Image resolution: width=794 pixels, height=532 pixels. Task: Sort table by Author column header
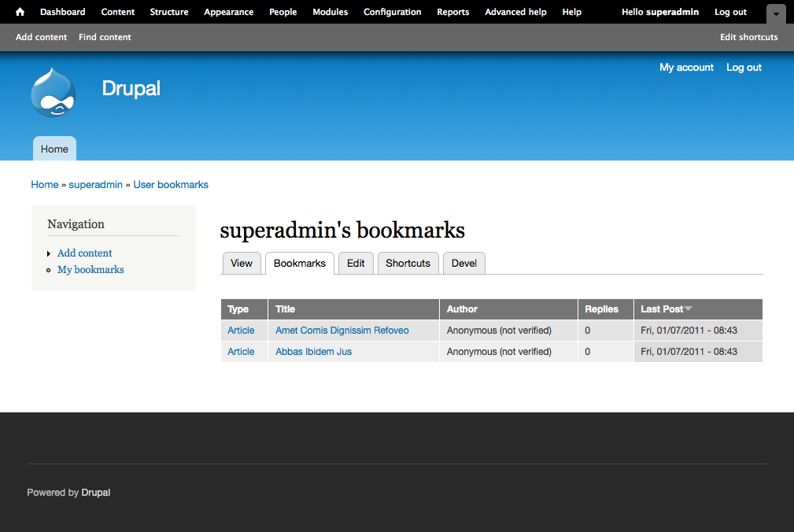click(462, 309)
